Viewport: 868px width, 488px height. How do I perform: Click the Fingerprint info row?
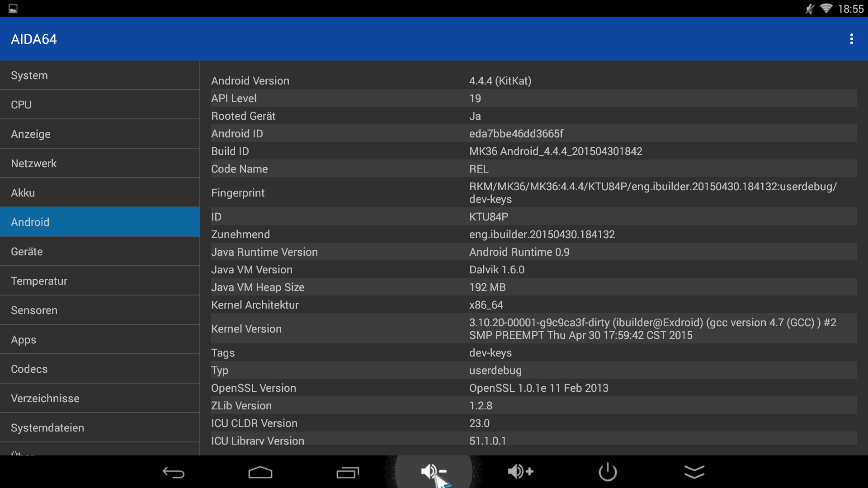(533, 193)
